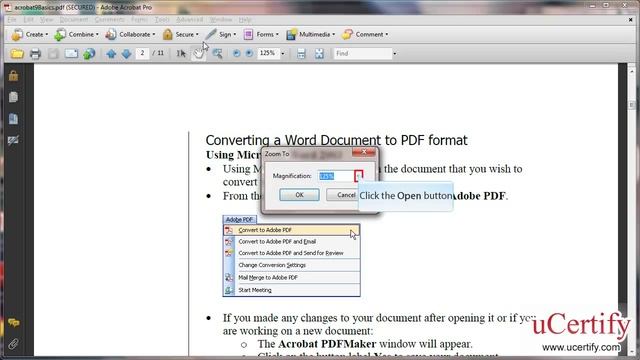Expand the Comment task menu
Screen dimensions: 640x360
tap(365, 35)
